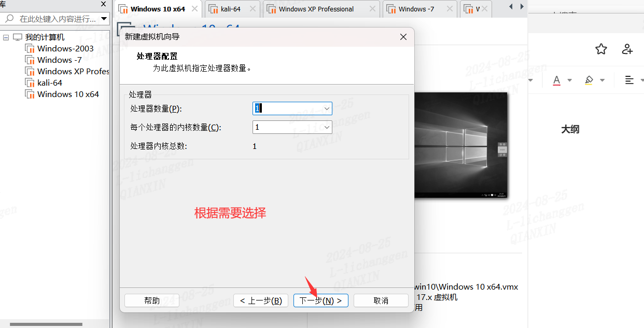Open the library search filter dropdown arrow
Screen dimensions: 644x328
click(104, 19)
